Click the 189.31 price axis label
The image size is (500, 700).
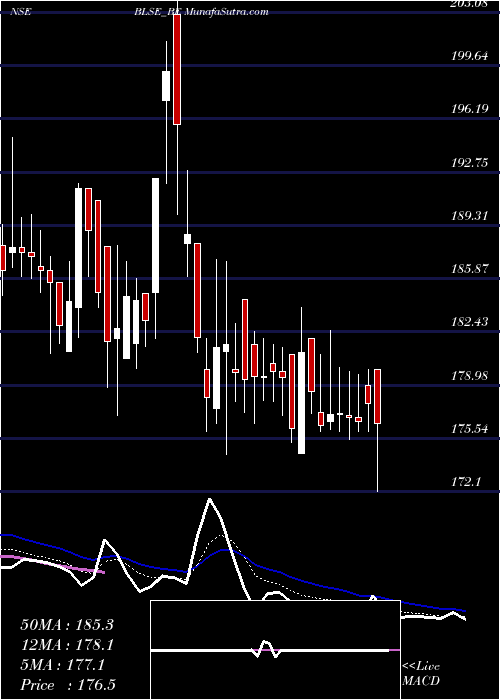point(469,216)
